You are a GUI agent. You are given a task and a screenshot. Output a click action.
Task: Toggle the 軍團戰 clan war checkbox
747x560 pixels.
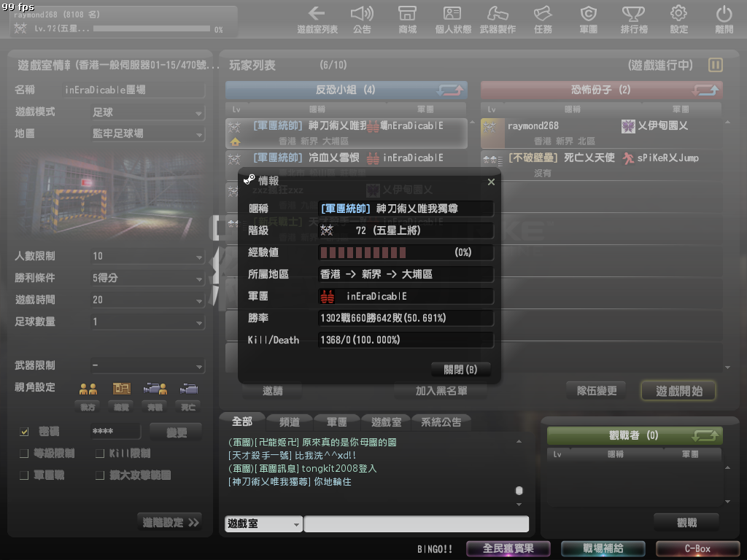24,475
